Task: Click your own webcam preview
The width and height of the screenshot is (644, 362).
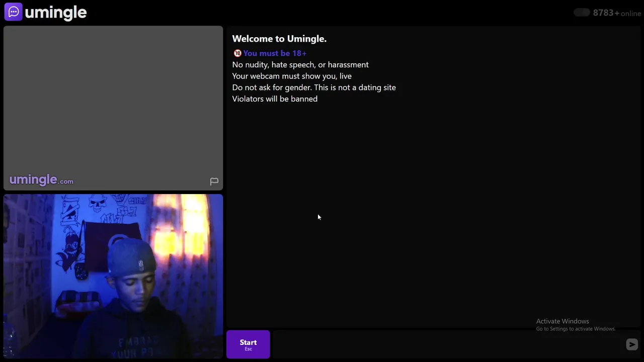Action: [x=113, y=276]
